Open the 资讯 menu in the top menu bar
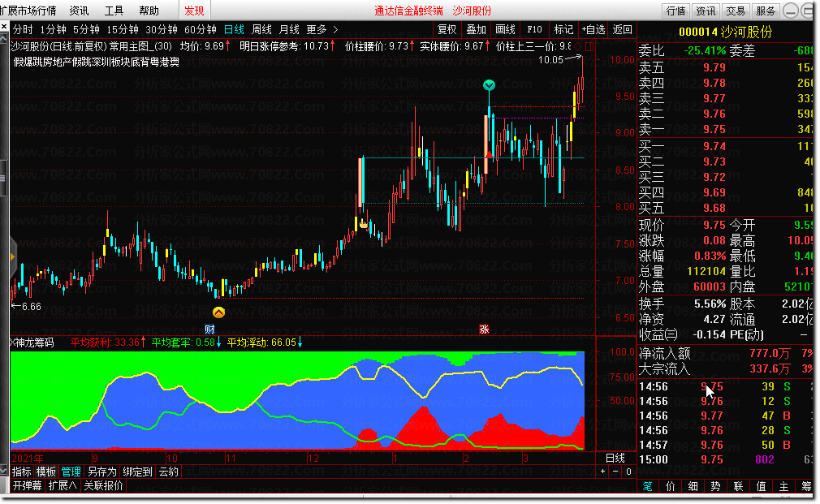Image resolution: width=820 pixels, height=504 pixels. click(79, 11)
